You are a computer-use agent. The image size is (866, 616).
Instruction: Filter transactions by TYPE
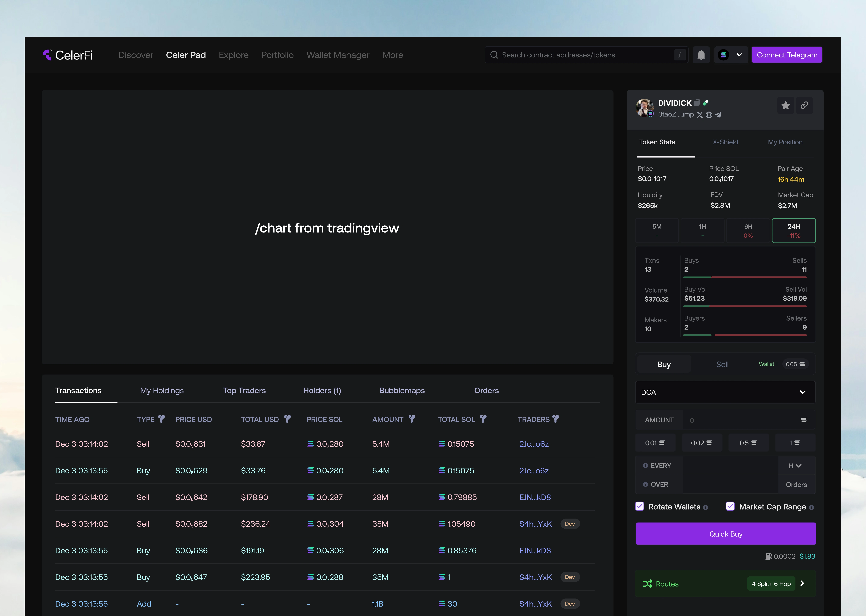coord(161,419)
